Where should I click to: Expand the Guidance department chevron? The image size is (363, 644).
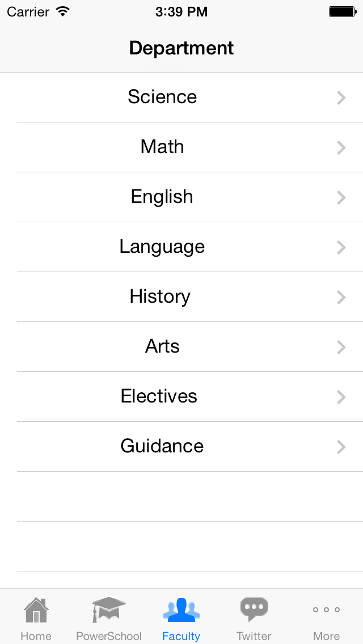341,447
